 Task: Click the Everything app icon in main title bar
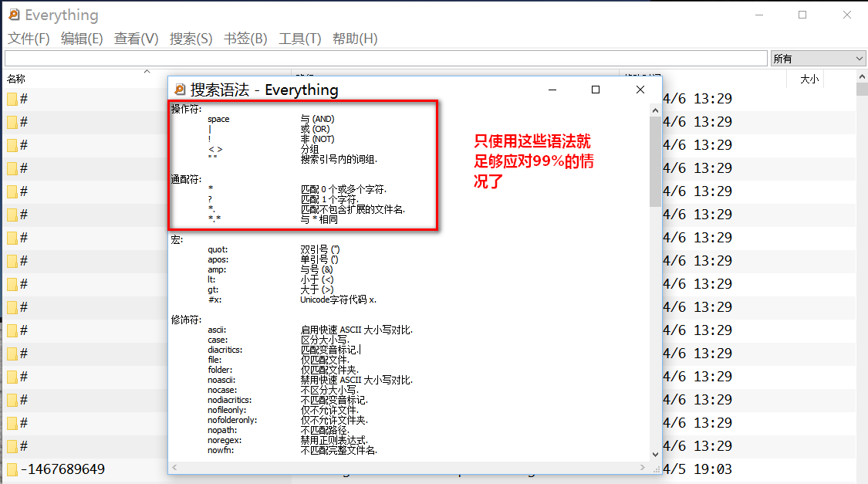point(14,15)
